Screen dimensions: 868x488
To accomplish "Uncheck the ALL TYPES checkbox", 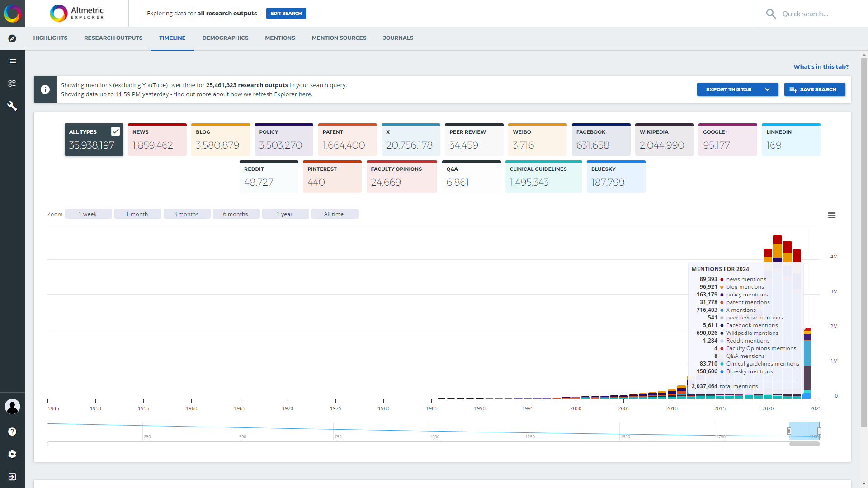I will (x=116, y=131).
